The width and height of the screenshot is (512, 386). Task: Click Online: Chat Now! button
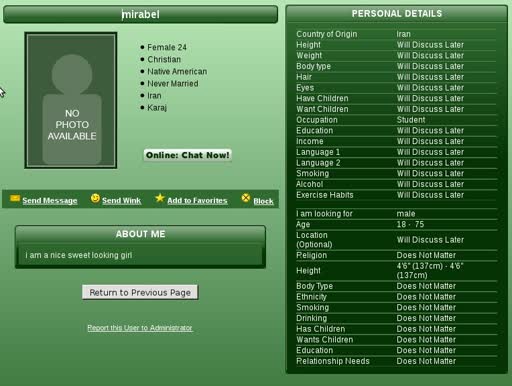coord(188,155)
